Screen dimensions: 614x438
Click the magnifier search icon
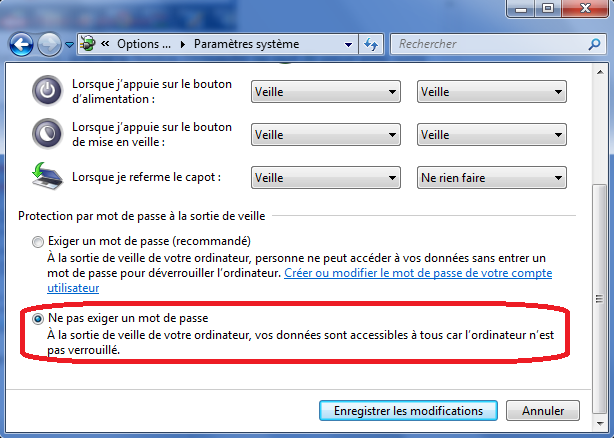(x=594, y=44)
